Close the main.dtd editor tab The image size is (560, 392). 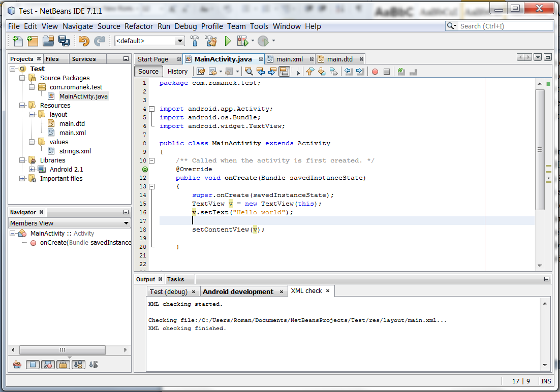(x=361, y=59)
